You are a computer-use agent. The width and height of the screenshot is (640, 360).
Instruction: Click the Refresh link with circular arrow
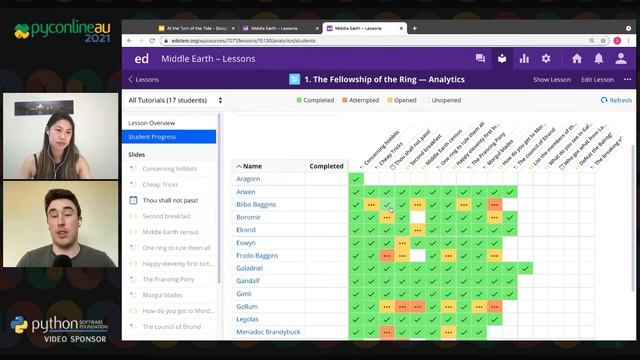pyautogui.click(x=616, y=100)
